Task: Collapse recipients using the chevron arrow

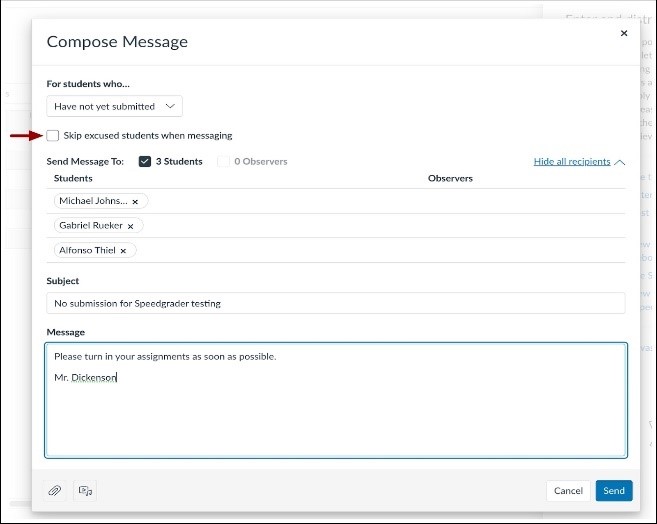Action: pos(620,162)
